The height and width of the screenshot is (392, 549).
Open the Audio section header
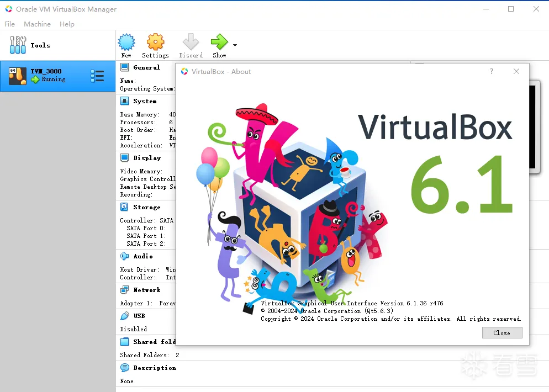click(143, 256)
